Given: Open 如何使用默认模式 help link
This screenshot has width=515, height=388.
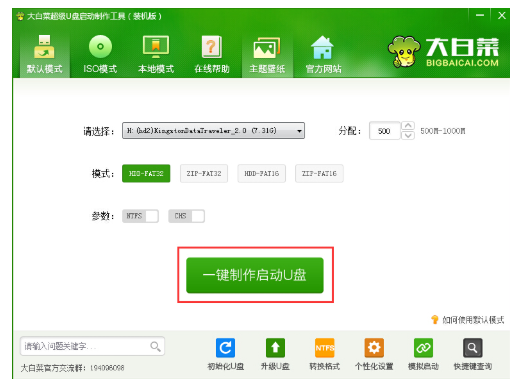Looking at the screenshot, I should pyautogui.click(x=473, y=320).
